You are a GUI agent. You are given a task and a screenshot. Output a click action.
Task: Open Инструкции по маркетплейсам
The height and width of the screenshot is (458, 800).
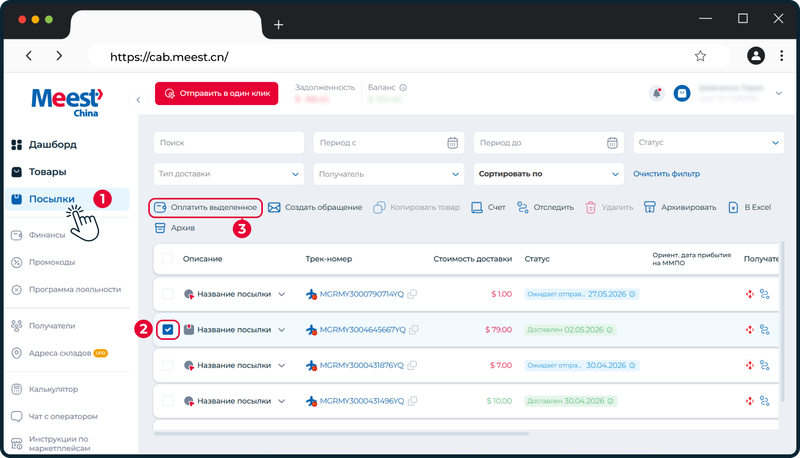(x=51, y=443)
